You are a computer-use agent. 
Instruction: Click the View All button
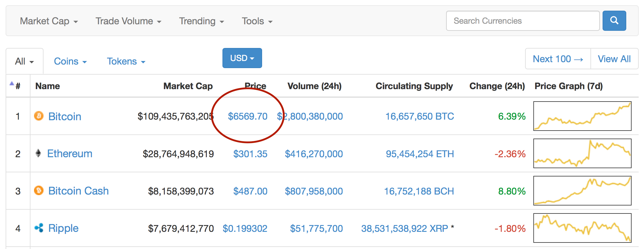pos(614,59)
